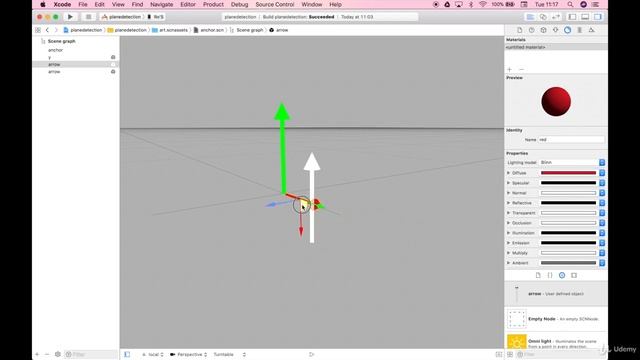Select the untitled material row
640x360 pixels.
pos(556,47)
